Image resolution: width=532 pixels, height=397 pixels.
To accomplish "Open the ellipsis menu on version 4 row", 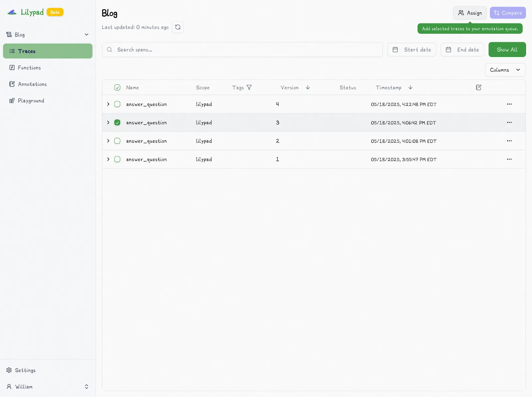I will [x=509, y=104].
